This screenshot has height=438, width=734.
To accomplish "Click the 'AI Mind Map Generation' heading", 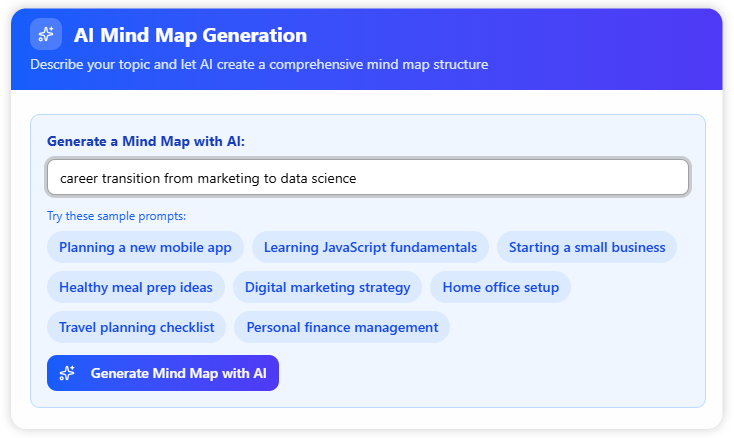I will click(190, 35).
